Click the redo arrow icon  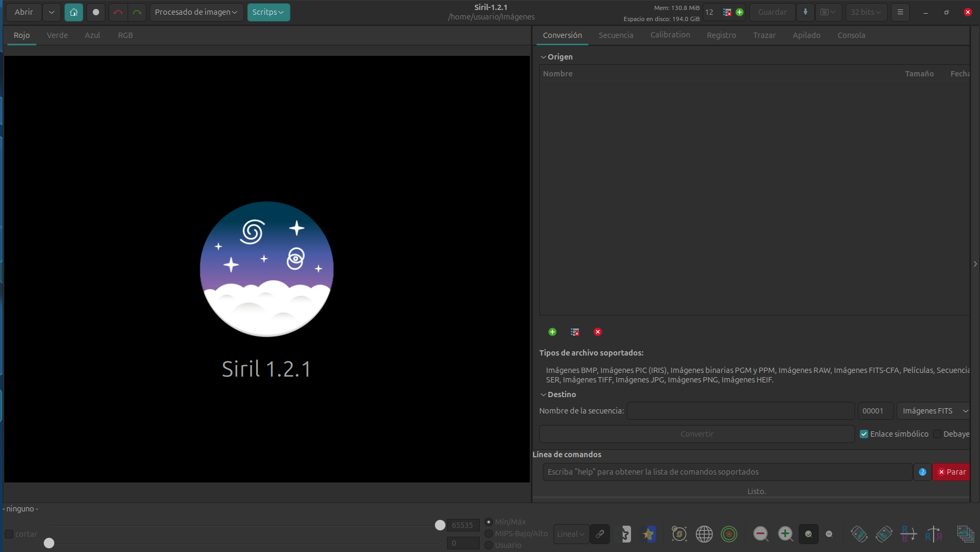pos(137,12)
